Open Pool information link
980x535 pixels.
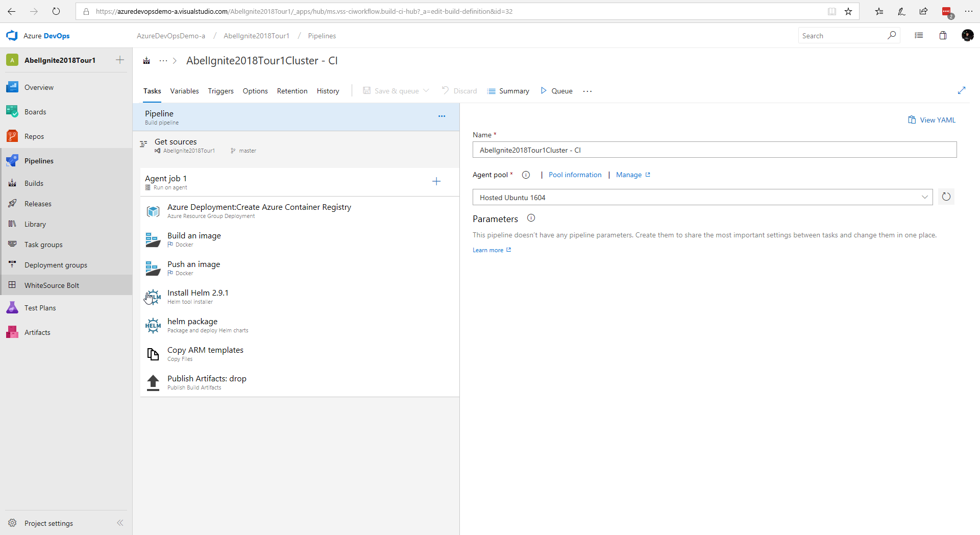pyautogui.click(x=575, y=175)
